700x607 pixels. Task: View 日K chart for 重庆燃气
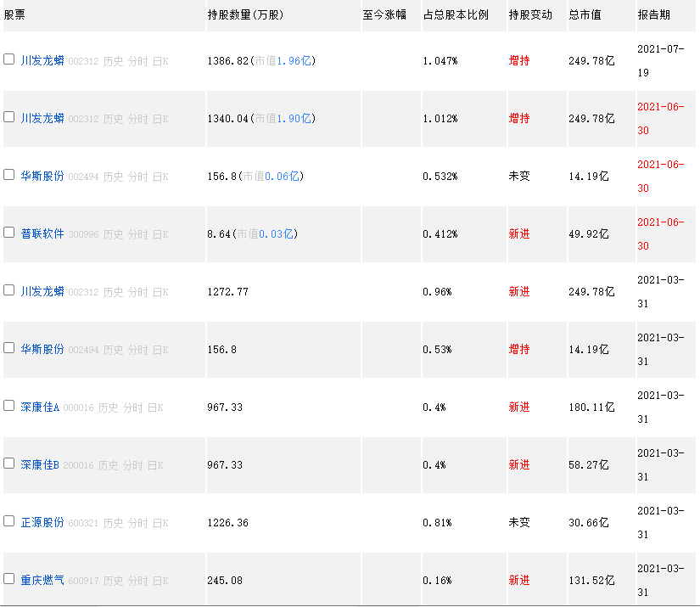click(x=160, y=581)
